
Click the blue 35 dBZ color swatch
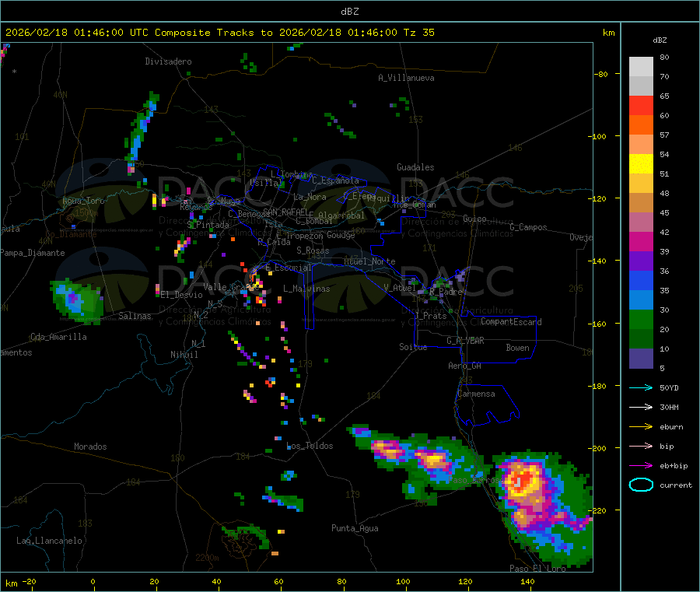pos(641,280)
